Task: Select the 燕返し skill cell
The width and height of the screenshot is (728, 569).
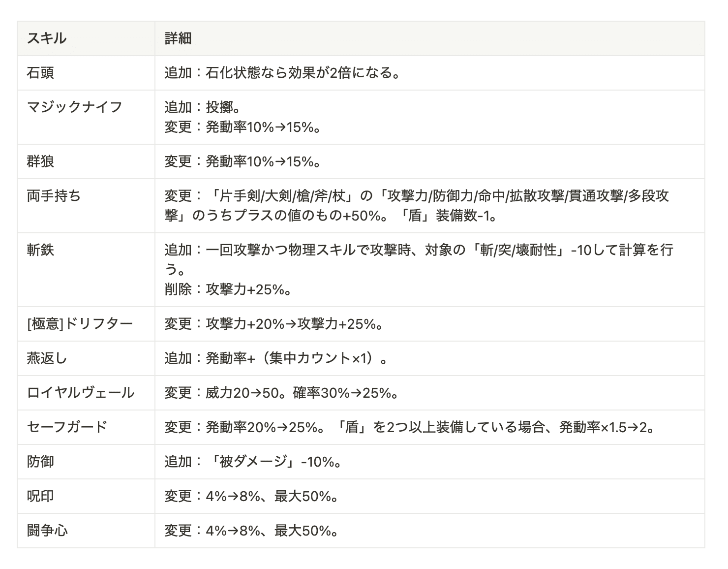Action: [x=86, y=358]
